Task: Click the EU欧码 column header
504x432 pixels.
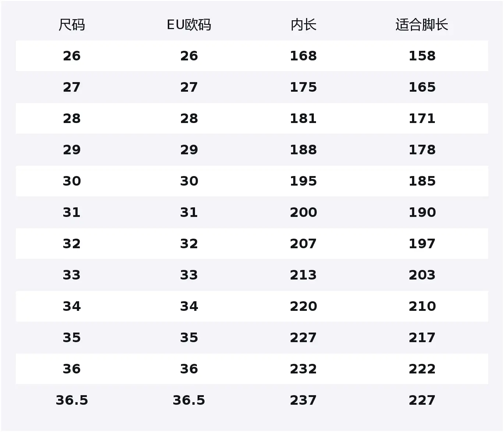Action: point(189,25)
